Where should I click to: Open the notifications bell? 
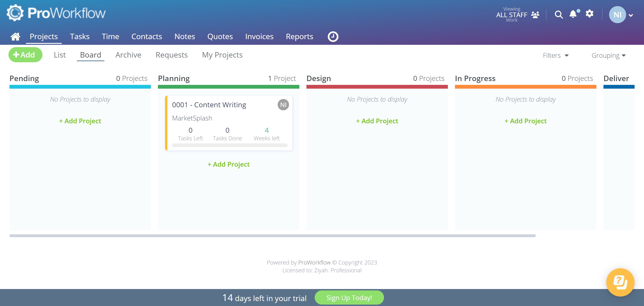(x=573, y=14)
